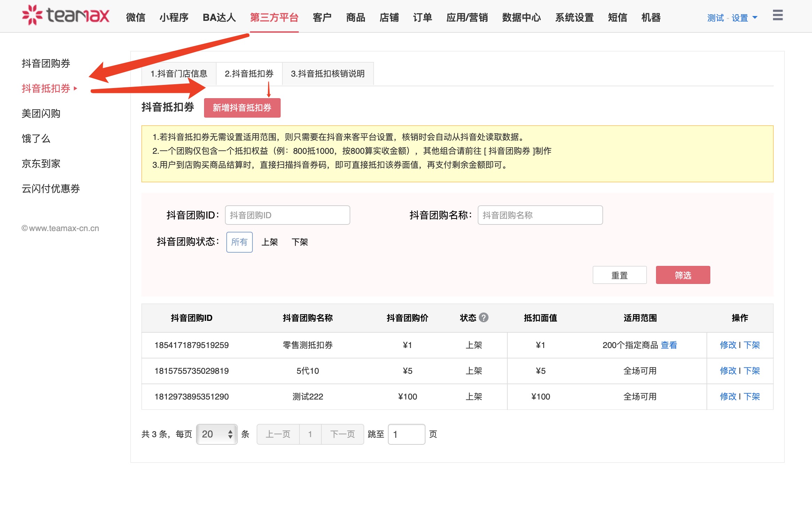
Task: Click the 重置 reset button
Action: (619, 275)
